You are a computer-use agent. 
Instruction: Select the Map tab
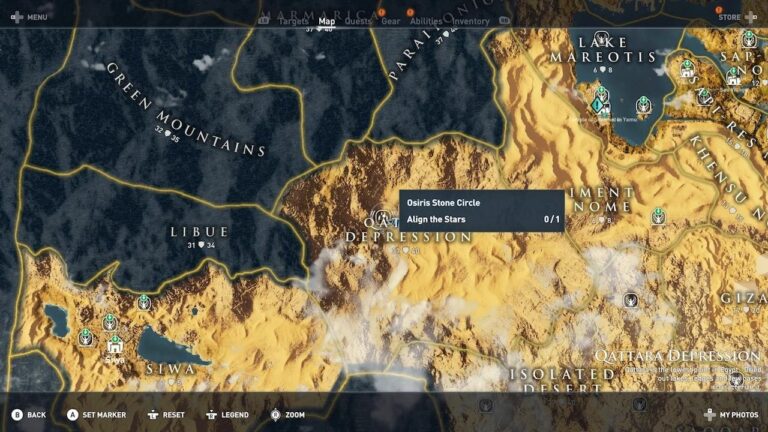point(327,21)
